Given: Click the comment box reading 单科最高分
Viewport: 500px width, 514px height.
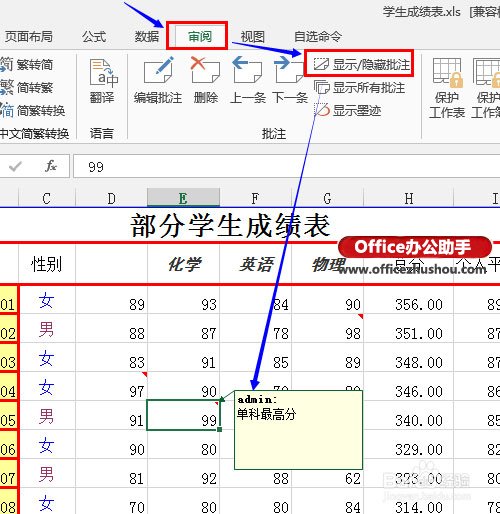Looking at the screenshot, I should coord(298,430).
